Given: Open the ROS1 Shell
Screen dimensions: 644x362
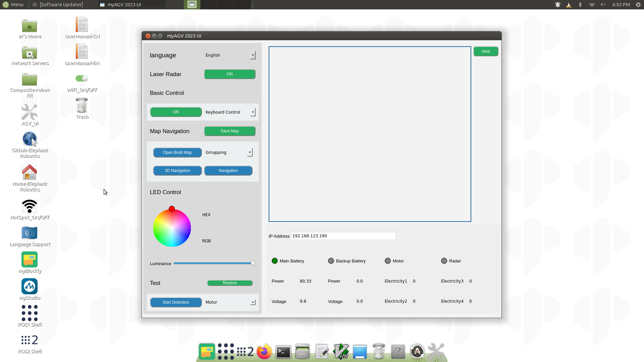Looking at the screenshot, I should point(30,313).
